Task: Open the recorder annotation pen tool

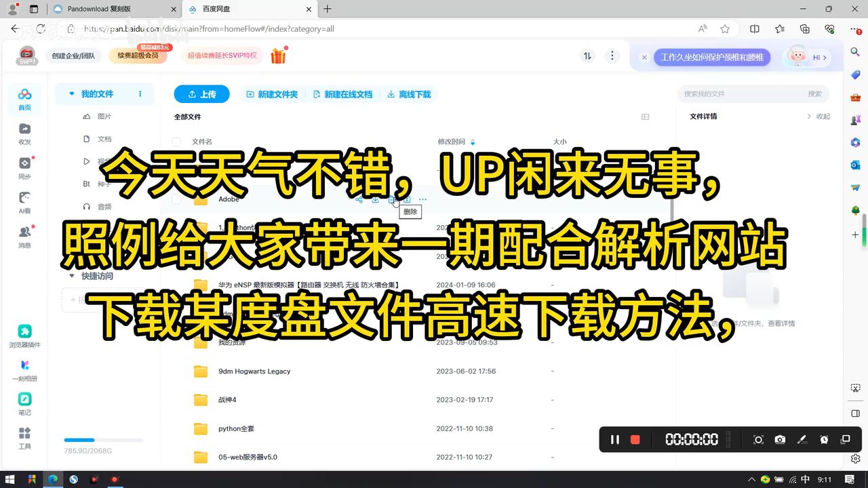Action: tap(802, 439)
